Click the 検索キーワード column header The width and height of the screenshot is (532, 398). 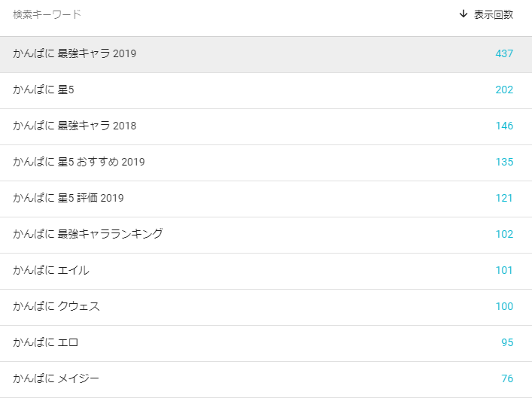click(x=47, y=14)
